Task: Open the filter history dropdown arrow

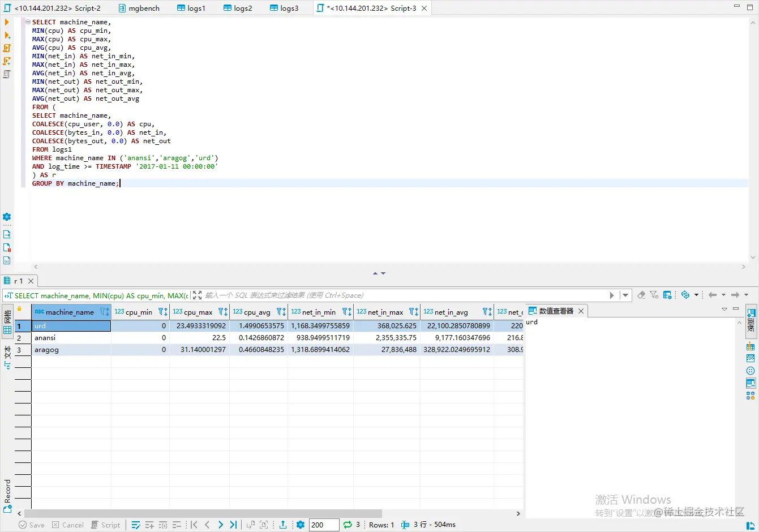Action: [625, 295]
